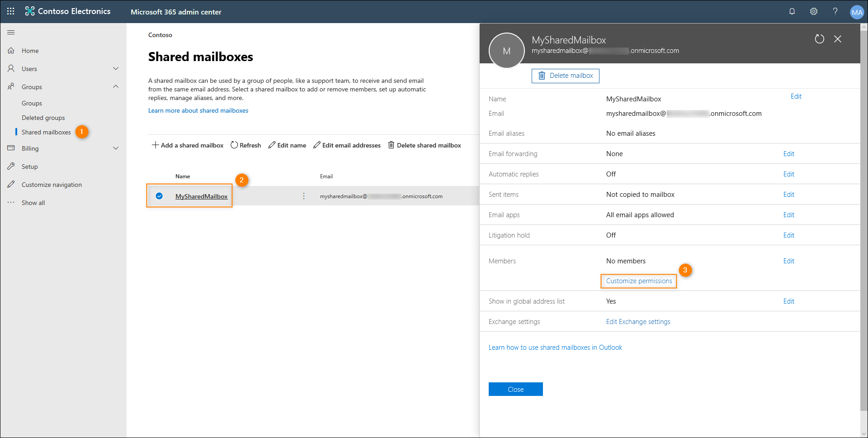This screenshot has width=868, height=438.
Task: Open the app launcher waffle icon
Action: click(10, 11)
